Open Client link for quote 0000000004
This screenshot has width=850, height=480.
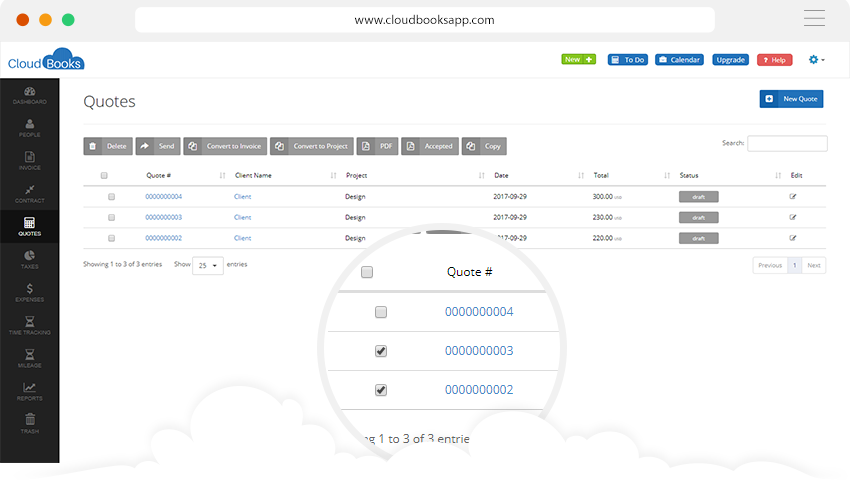coord(242,196)
